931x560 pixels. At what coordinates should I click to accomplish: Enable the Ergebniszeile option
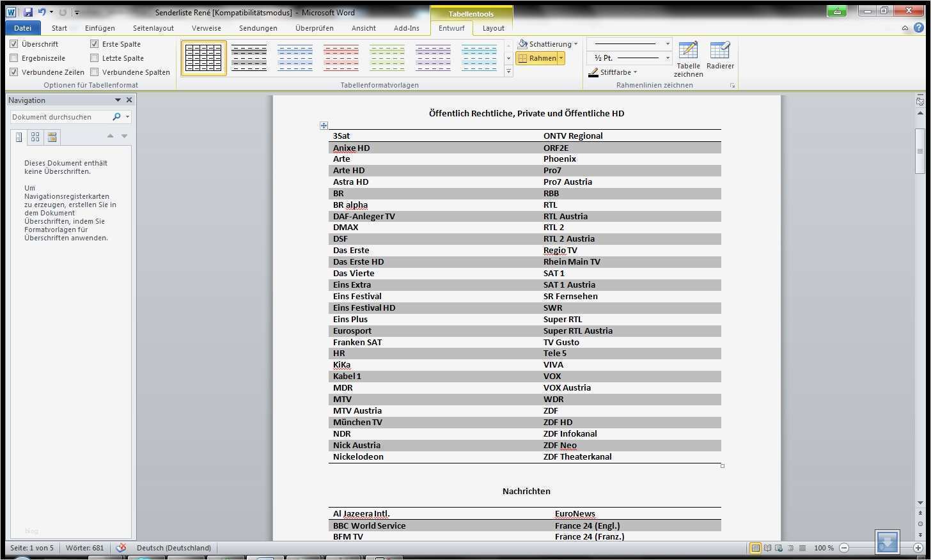(14, 58)
